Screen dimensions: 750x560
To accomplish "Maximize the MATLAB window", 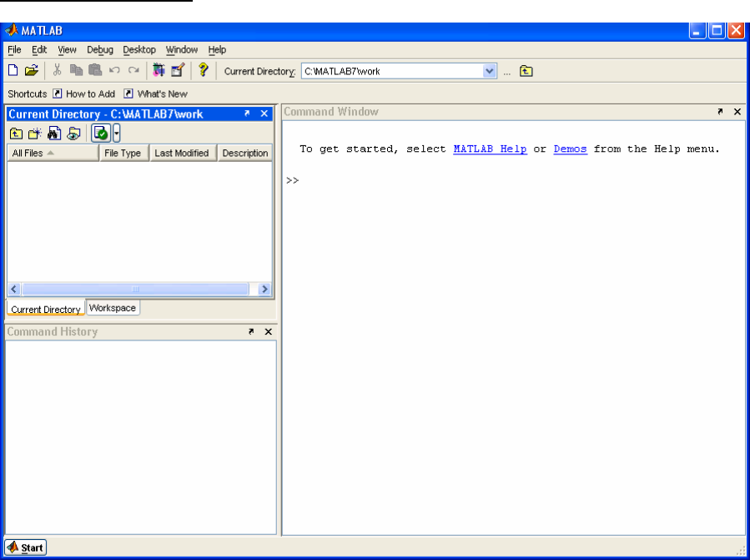I will [x=717, y=31].
